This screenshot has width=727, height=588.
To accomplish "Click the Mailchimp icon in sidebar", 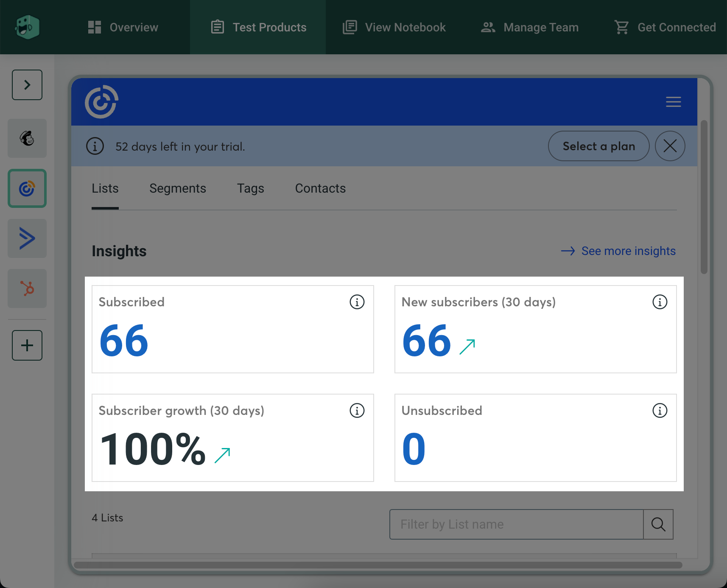I will (27, 138).
